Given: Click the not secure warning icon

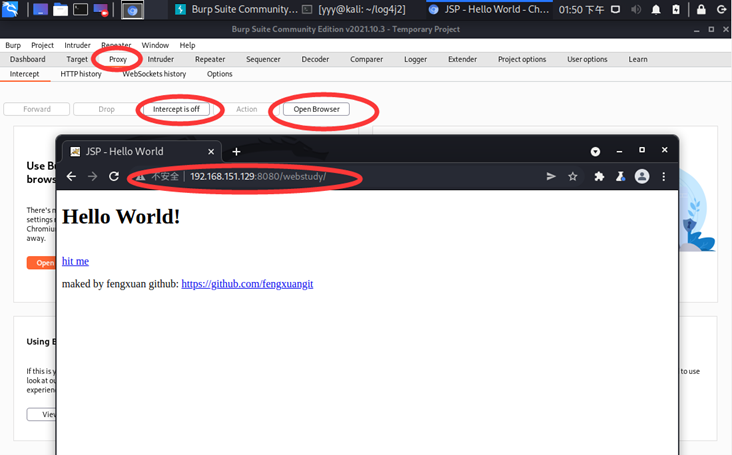Looking at the screenshot, I should 141,176.
